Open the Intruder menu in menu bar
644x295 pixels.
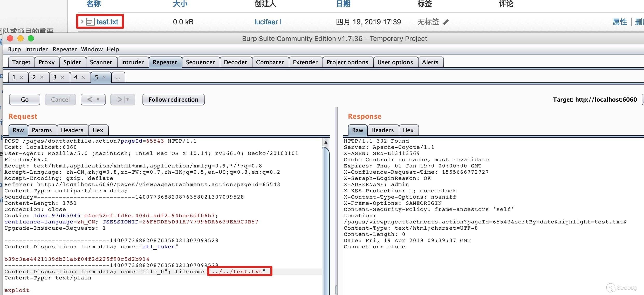36,49
